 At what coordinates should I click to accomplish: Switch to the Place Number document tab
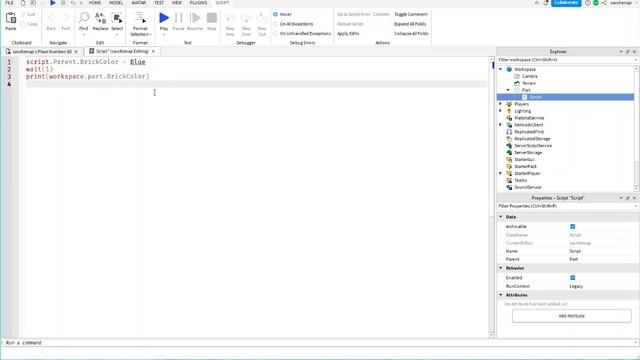[42, 52]
